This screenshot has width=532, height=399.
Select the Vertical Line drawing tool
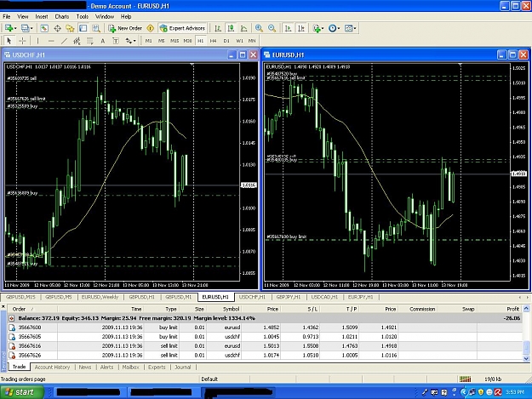[37, 41]
